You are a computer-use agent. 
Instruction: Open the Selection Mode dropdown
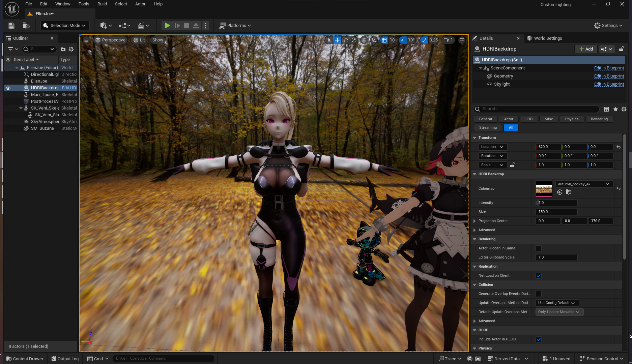[x=65, y=26]
